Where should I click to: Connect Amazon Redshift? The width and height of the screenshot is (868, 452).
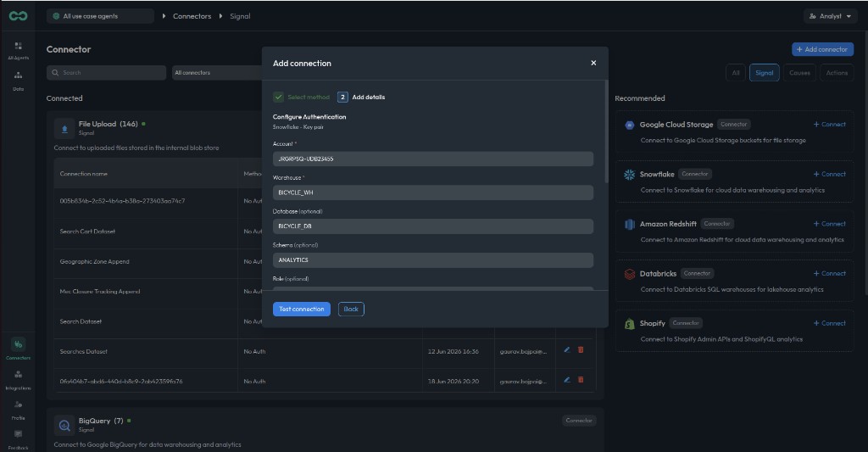[x=829, y=224]
